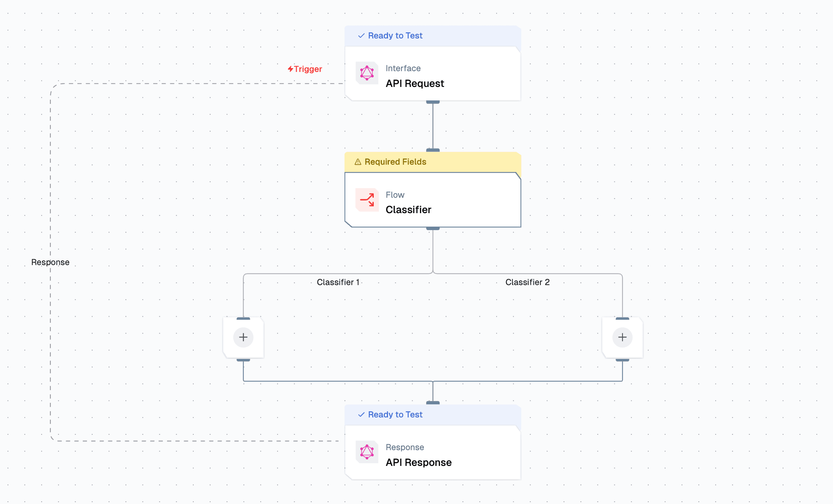This screenshot has width=833, height=504.
Task: Click the connector between API Request and Classifier
Action: pyautogui.click(x=433, y=126)
